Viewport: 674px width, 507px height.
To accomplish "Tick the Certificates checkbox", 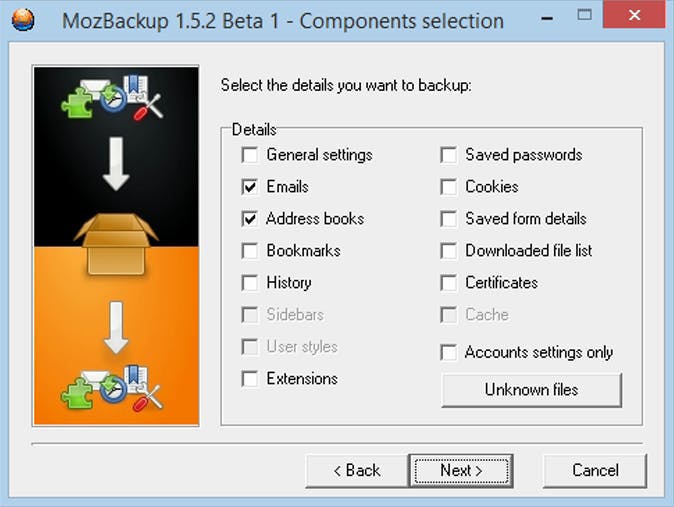I will click(448, 283).
